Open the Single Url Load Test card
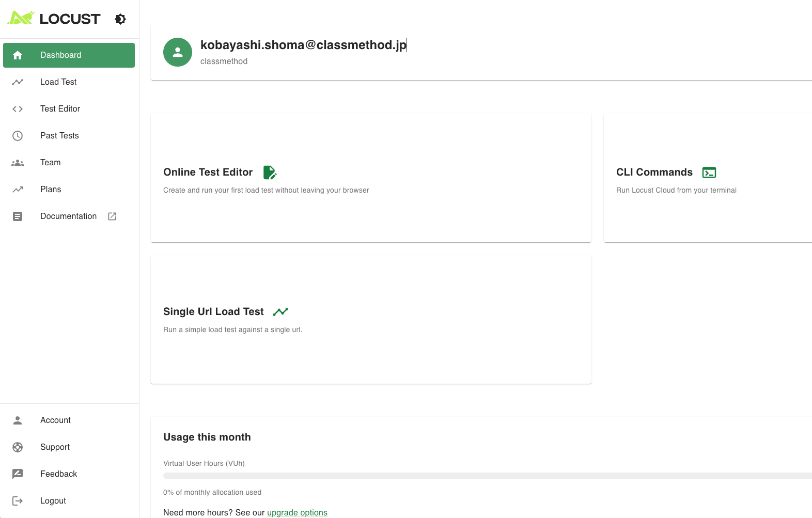 (x=371, y=319)
